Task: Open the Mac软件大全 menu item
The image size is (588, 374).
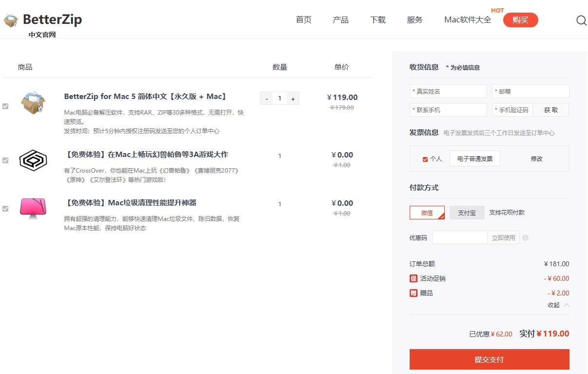Action: coord(468,20)
